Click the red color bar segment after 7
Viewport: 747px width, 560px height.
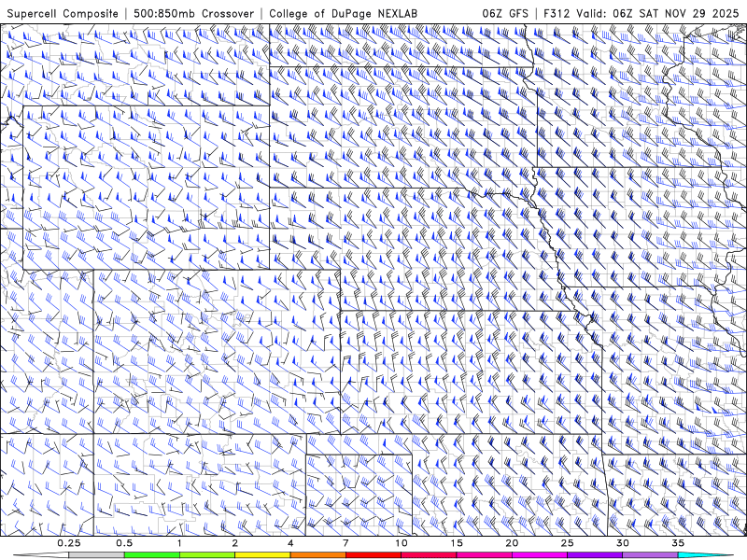(373, 555)
